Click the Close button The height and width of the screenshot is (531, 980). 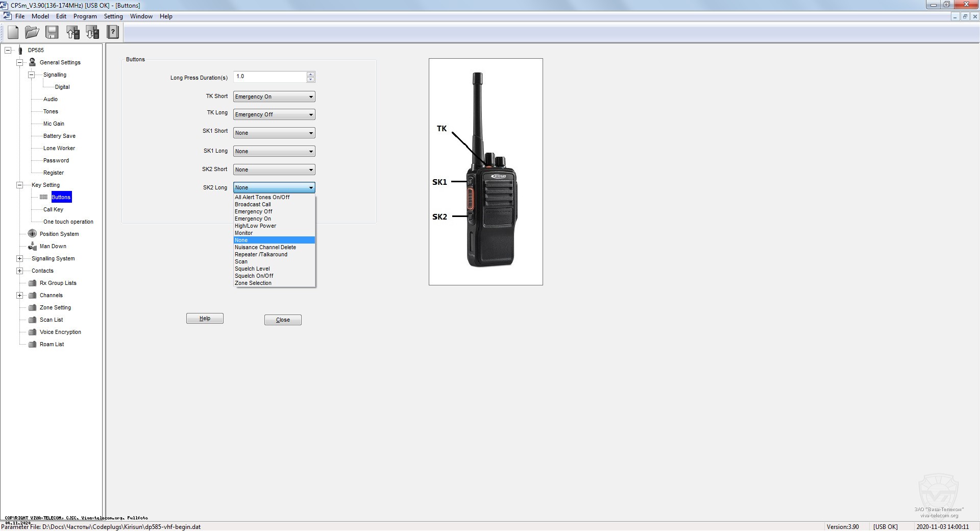(x=283, y=320)
